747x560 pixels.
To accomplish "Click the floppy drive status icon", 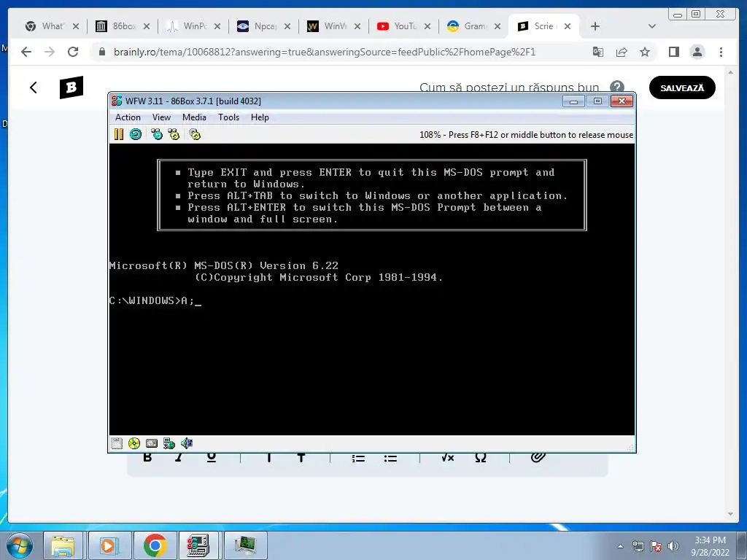I will point(117,443).
